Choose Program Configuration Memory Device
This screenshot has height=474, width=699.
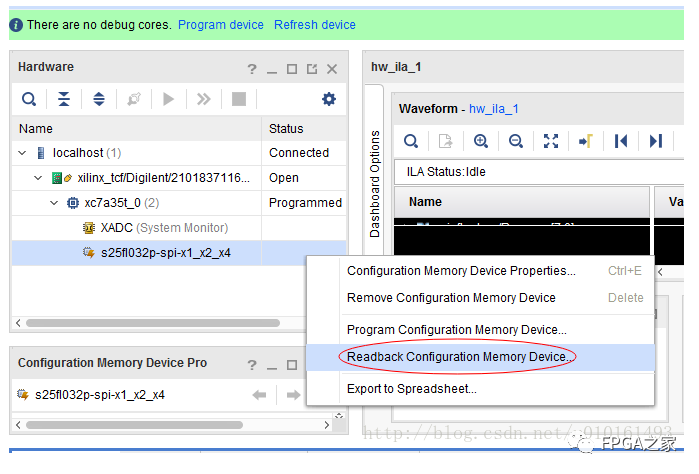481,330
